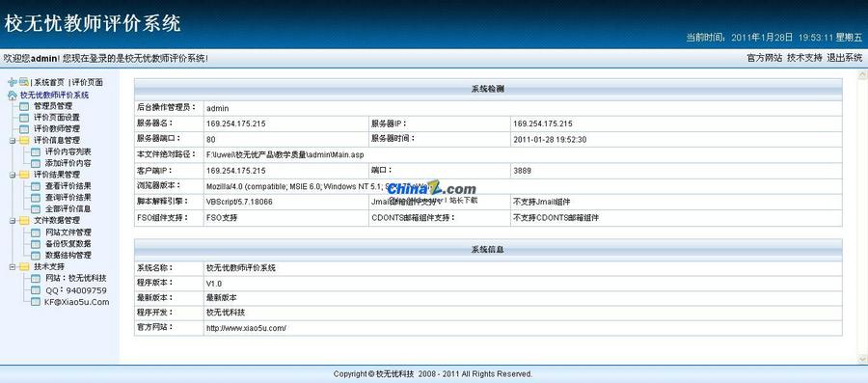Open the 技术支持 link in the header
The width and height of the screenshot is (868, 383).
tap(805, 58)
